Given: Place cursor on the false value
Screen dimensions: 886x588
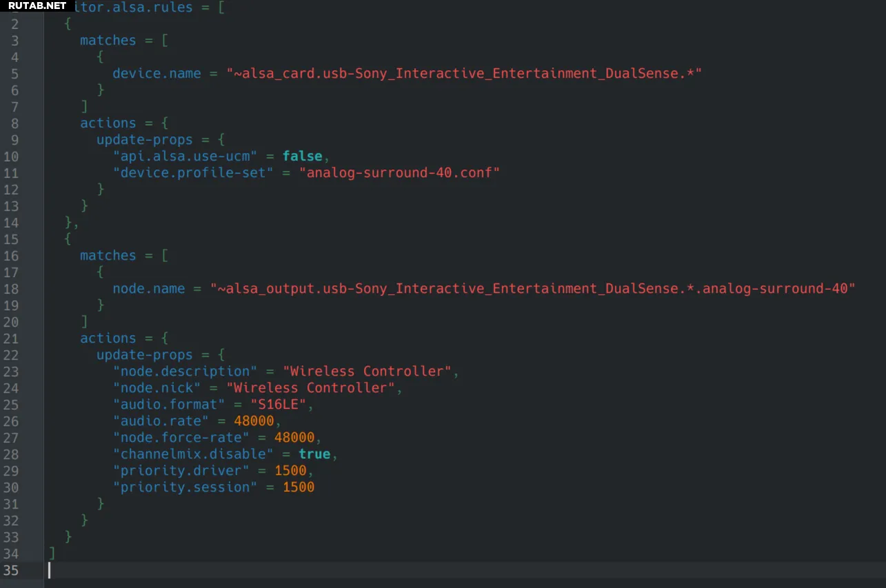Looking at the screenshot, I should pyautogui.click(x=302, y=156).
